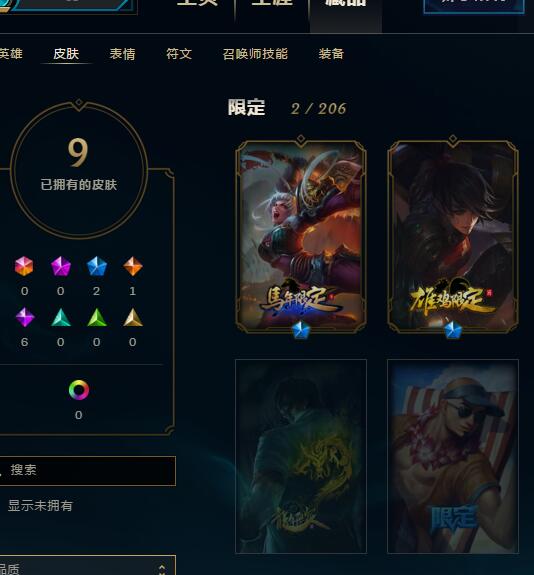Open the 符文 tab
Image resolution: width=534 pixels, height=575 pixels.
click(x=179, y=54)
